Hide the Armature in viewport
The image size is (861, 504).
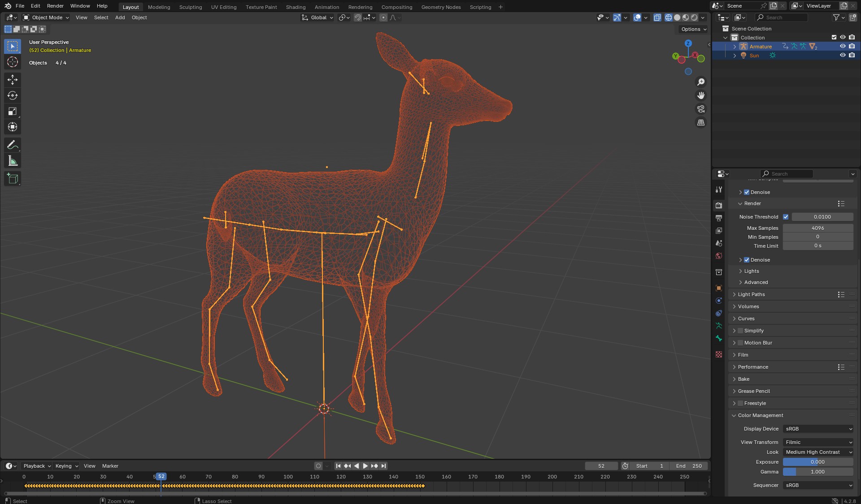click(x=843, y=47)
